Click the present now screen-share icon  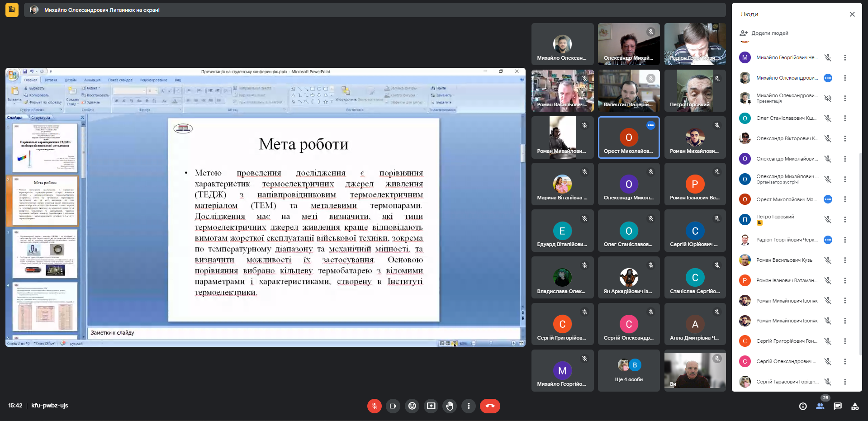click(x=431, y=406)
